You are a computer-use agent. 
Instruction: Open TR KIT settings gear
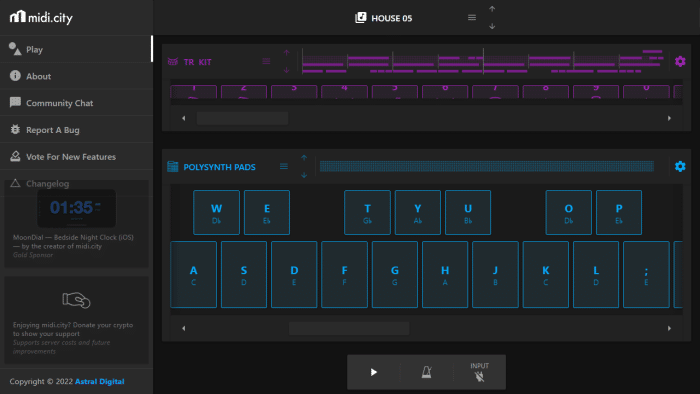pos(680,62)
